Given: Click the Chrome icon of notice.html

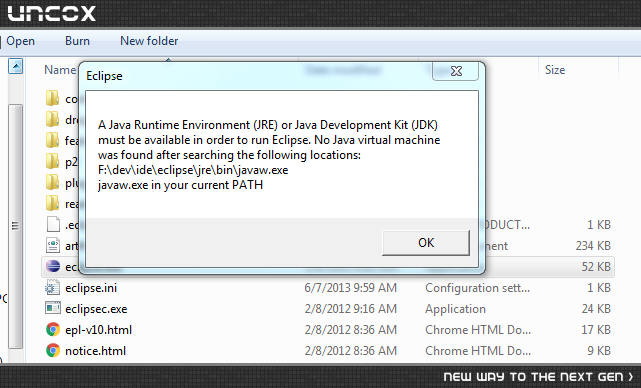Looking at the screenshot, I should coord(53,350).
